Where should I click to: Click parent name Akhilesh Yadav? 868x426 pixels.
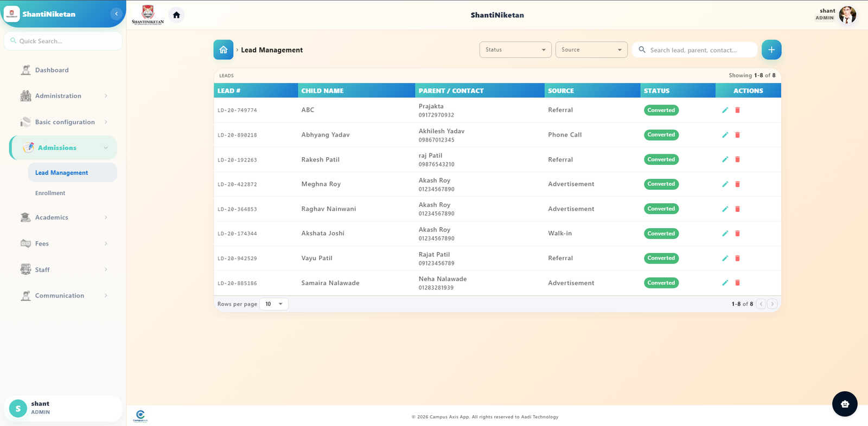pos(442,131)
